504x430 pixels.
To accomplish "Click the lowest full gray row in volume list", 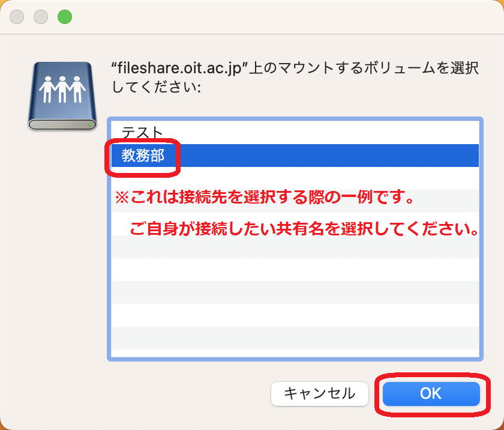I will click(x=295, y=338).
